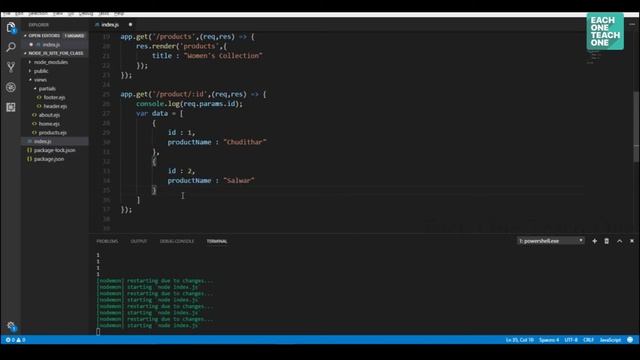Click the terminal input cursor line
This screenshot has width=640, height=360.
pyautogui.click(x=98, y=332)
